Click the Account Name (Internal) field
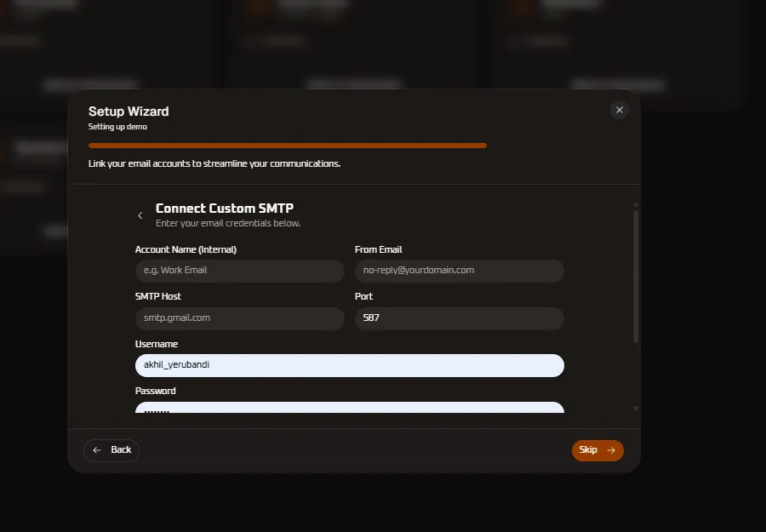 click(240, 270)
